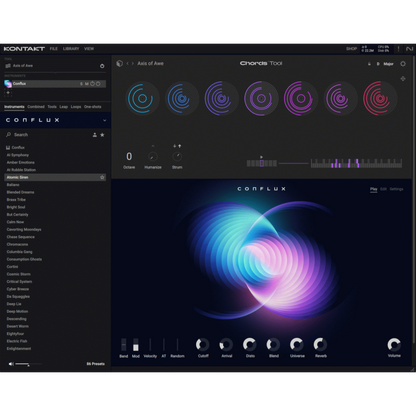Viewport: 416px width, 416px height.
Task: Switch to the Instruments tab
Action: tap(14, 107)
